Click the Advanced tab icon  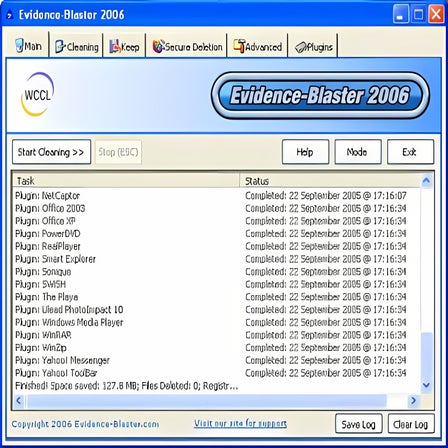pos(239,46)
